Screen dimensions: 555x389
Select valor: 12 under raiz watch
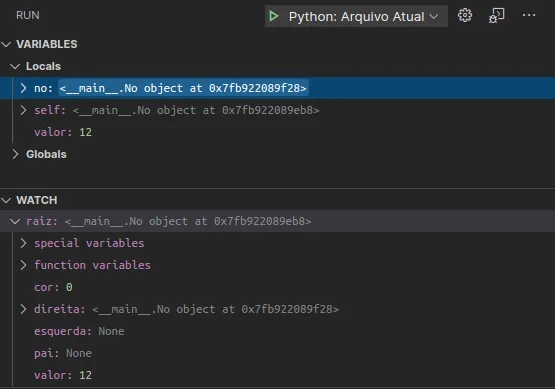(278, 375)
